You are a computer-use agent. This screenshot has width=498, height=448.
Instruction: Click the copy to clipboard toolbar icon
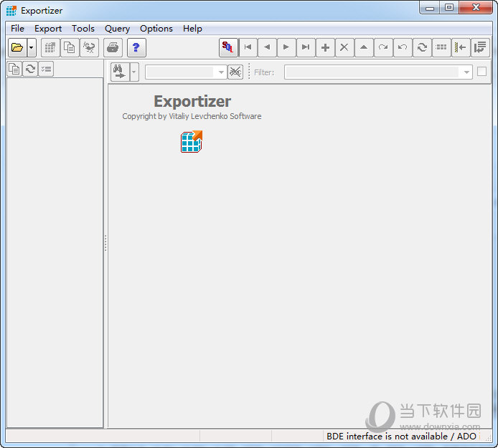click(x=70, y=47)
